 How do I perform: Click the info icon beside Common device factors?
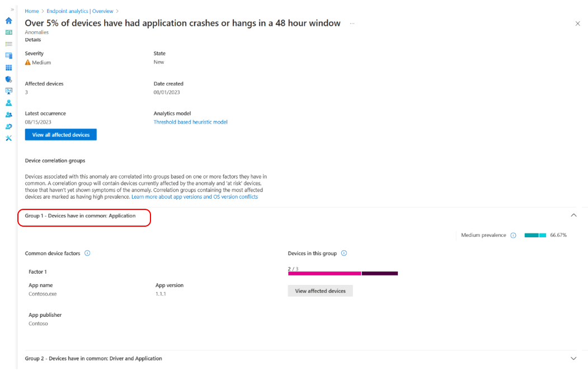click(x=87, y=254)
